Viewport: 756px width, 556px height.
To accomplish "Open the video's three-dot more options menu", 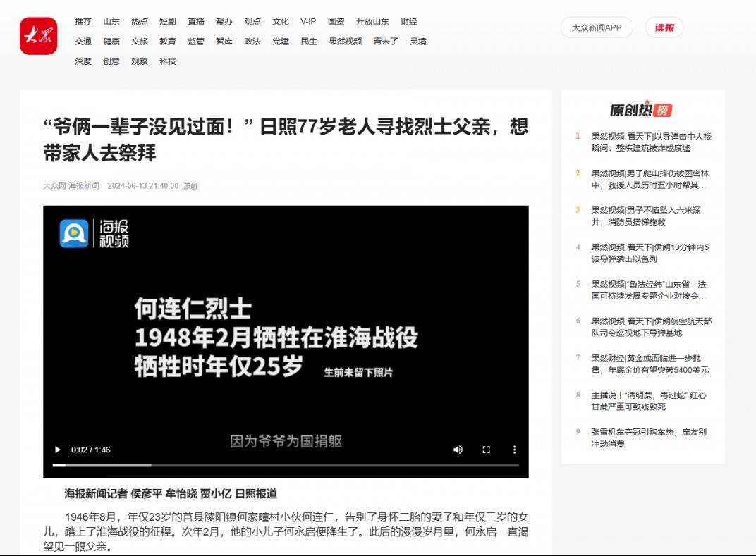I will click(x=514, y=450).
